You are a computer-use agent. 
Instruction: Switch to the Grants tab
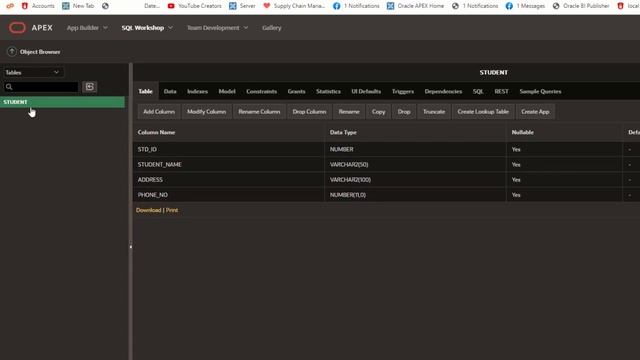point(296,91)
